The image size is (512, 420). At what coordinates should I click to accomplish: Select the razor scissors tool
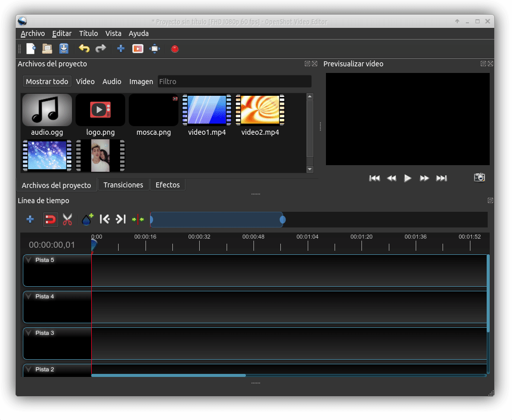67,219
